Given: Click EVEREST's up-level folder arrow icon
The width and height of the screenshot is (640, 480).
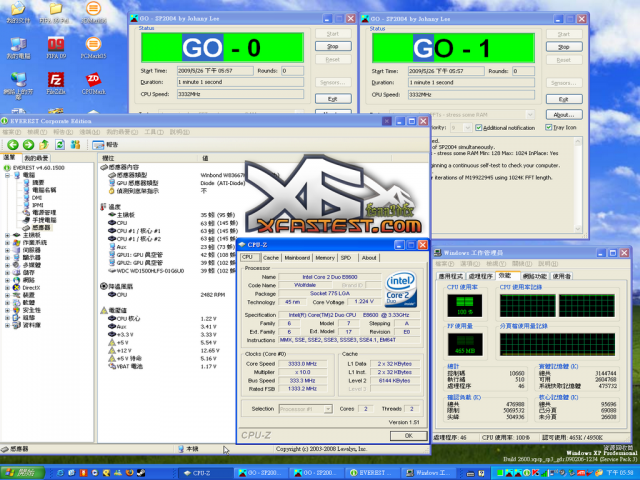Looking at the screenshot, I should coord(44,144).
